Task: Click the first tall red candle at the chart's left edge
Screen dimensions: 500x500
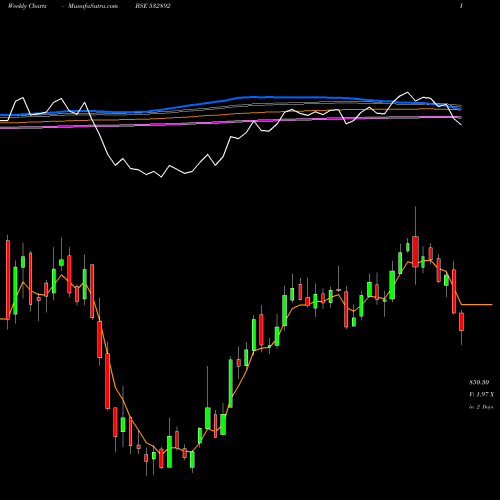Action: click(x=8, y=279)
